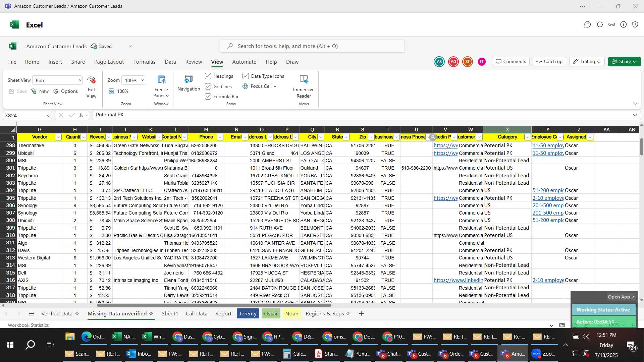Open the Category column filter
Screen dimensions: 644x362
(x=527, y=137)
